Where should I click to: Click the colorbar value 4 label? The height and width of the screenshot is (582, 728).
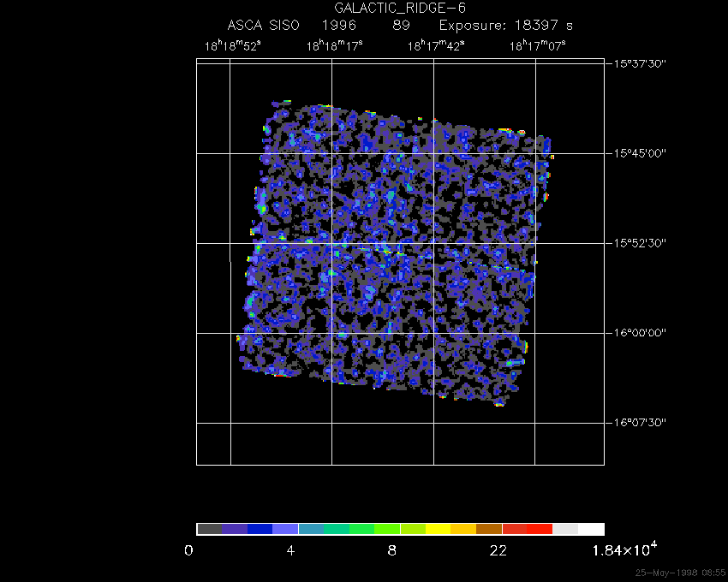coord(290,551)
